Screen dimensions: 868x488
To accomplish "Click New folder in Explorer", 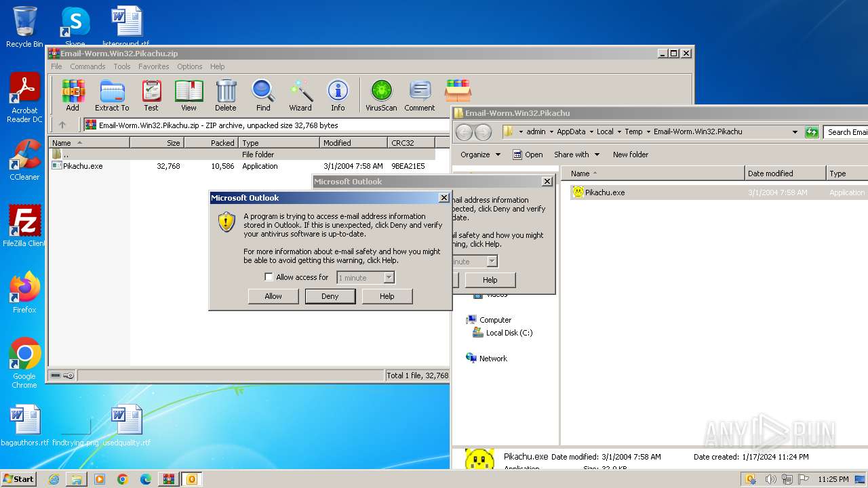I will pos(631,155).
